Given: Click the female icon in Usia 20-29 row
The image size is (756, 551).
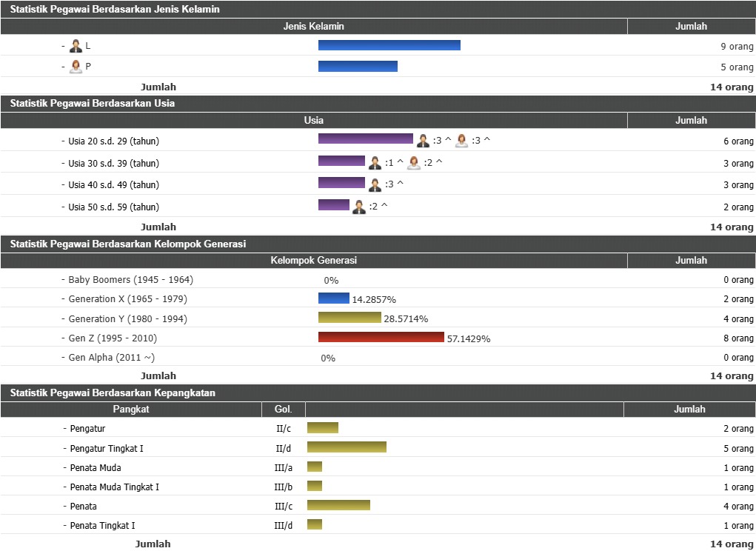Looking at the screenshot, I should (x=462, y=141).
